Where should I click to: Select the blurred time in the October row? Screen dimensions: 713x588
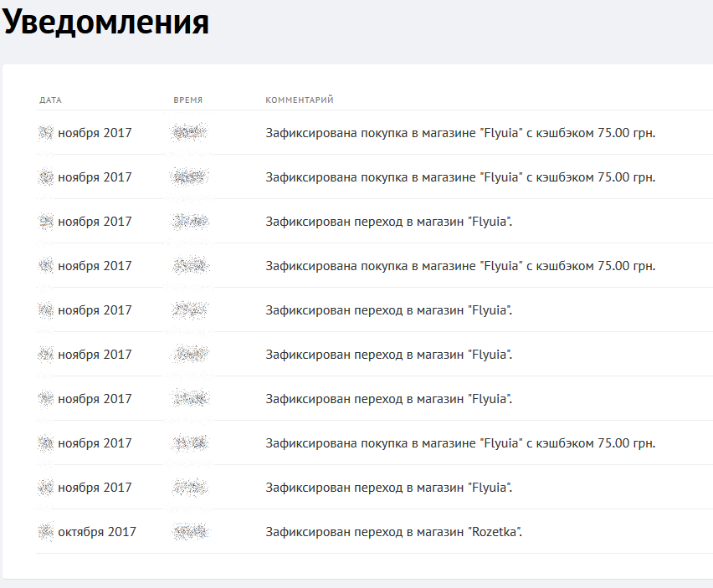coord(190,532)
